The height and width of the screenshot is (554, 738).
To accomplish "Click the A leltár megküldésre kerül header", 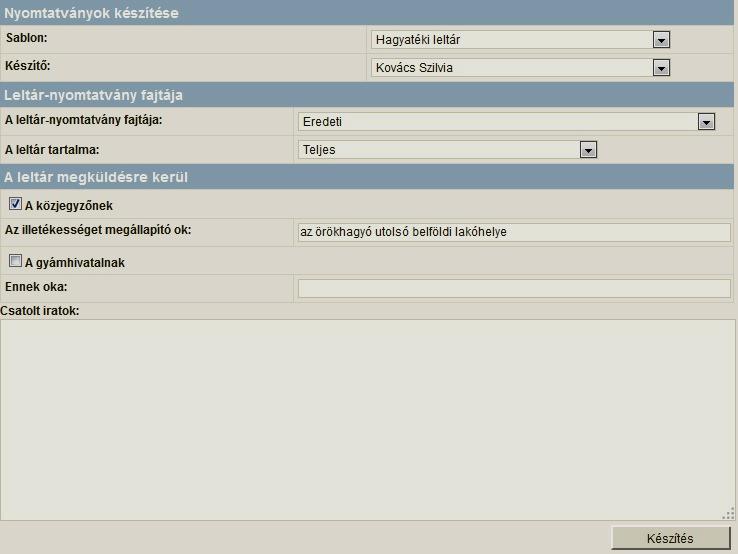I will pos(367,177).
